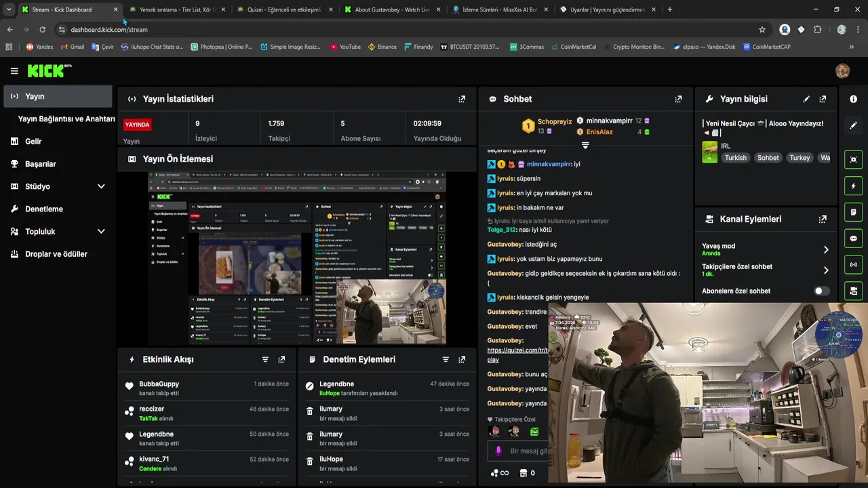Click the stream preview video
The width and height of the screenshot is (868, 488).
(297, 258)
